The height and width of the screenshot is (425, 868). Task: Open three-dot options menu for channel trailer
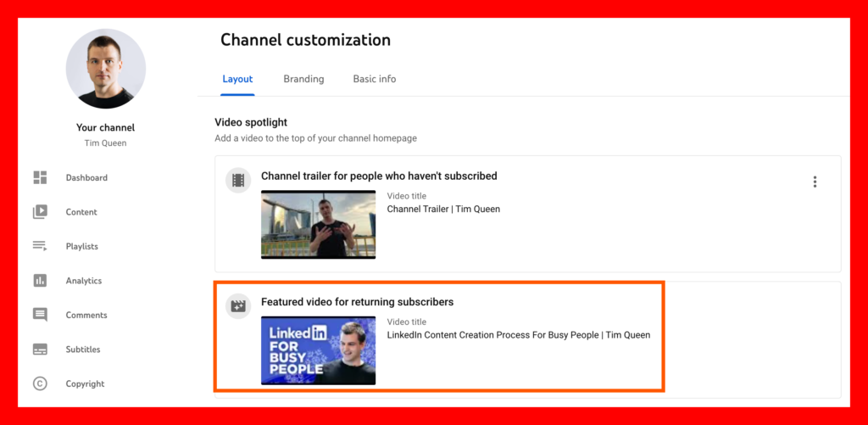tap(815, 182)
